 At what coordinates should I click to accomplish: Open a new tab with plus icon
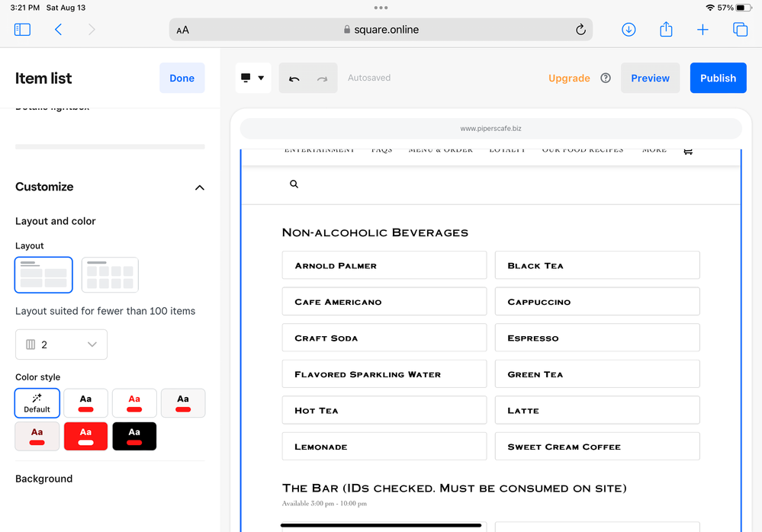tap(703, 30)
